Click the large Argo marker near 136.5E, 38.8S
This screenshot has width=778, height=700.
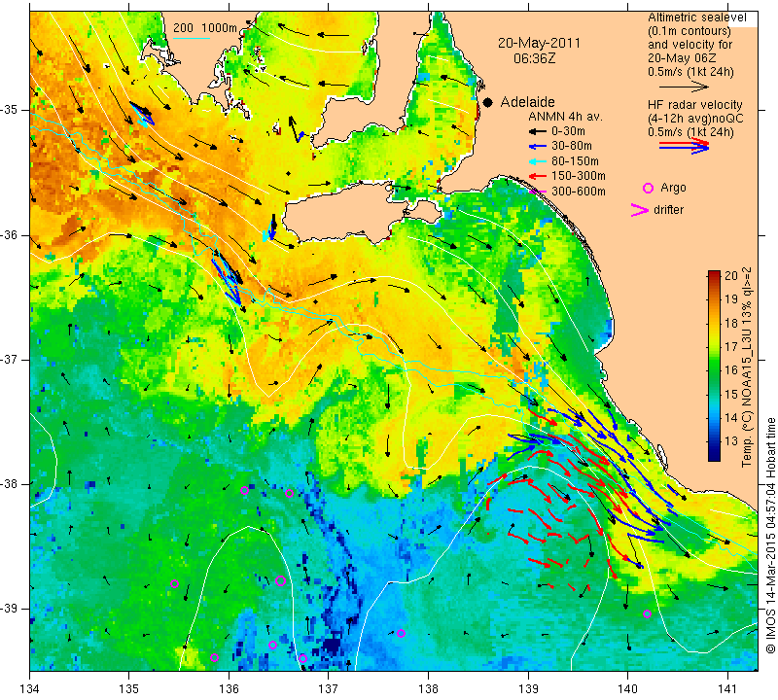point(280,581)
